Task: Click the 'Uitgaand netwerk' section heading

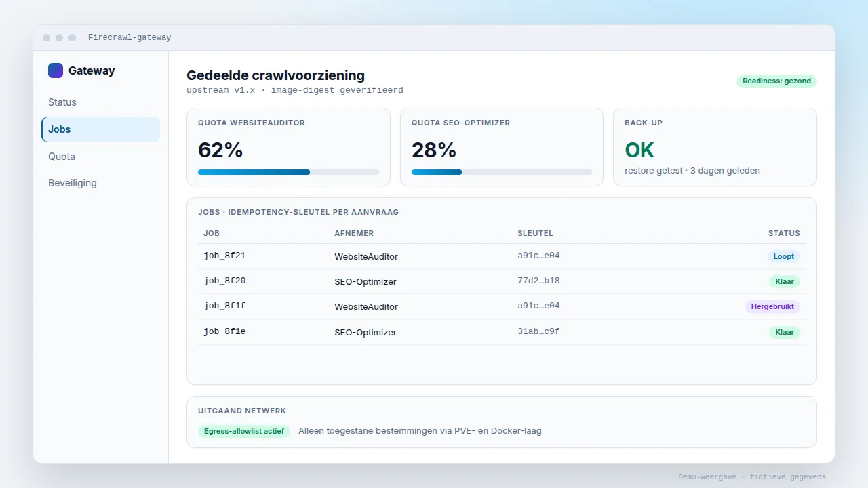Action: point(242,411)
